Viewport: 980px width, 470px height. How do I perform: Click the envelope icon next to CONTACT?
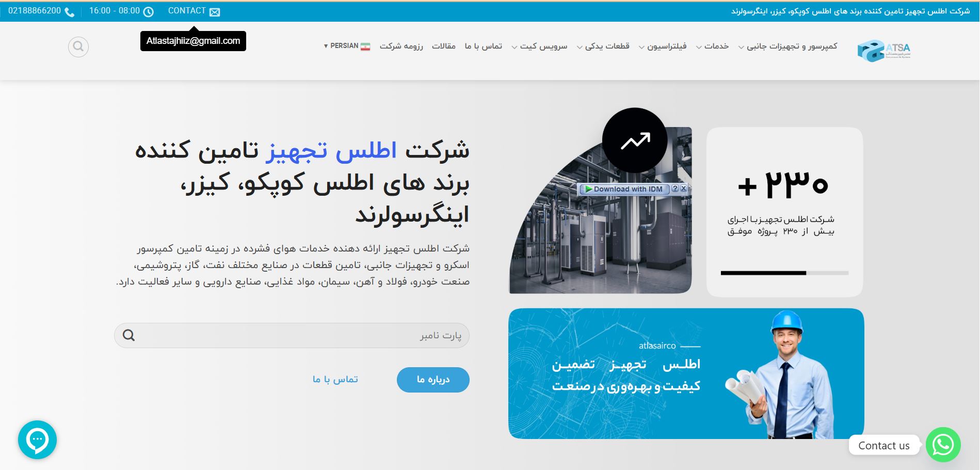click(215, 12)
